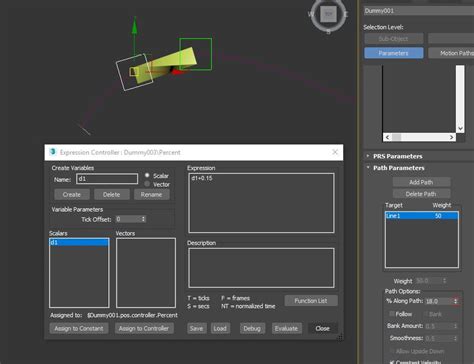Select the Parameters tab

[x=394, y=53]
